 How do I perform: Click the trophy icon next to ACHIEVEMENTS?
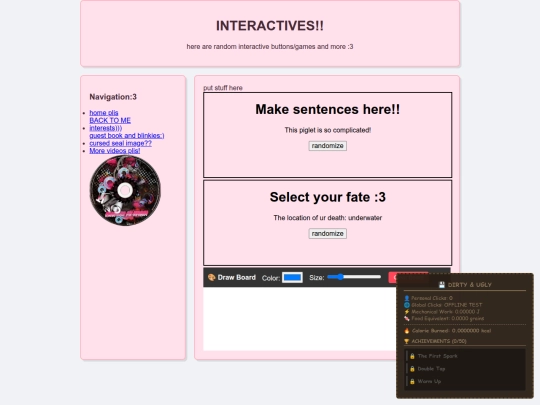(x=407, y=341)
